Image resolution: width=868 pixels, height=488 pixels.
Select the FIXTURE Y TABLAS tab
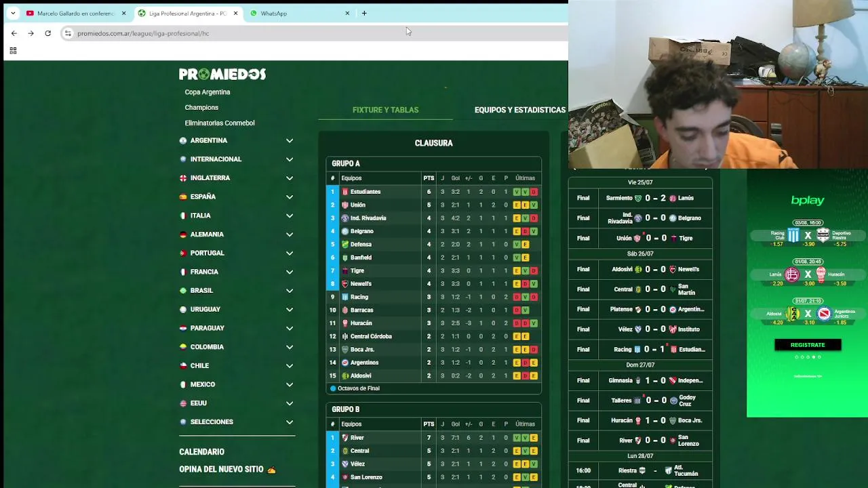tap(385, 110)
